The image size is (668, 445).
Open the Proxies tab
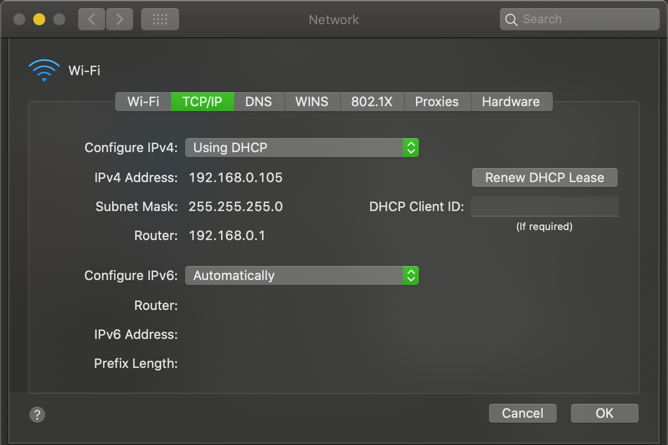click(x=437, y=101)
